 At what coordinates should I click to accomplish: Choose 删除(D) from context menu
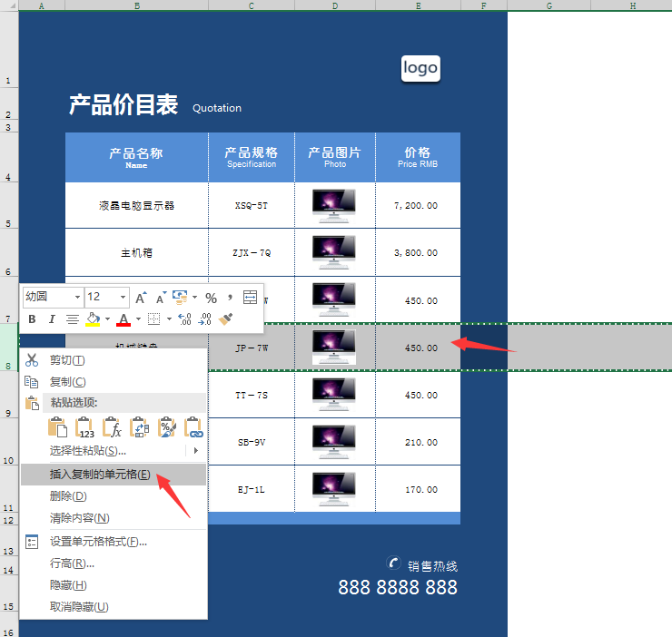click(x=114, y=496)
